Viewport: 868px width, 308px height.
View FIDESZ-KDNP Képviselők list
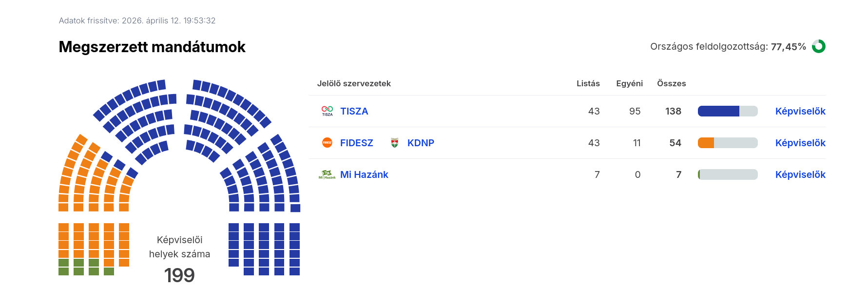pyautogui.click(x=800, y=143)
